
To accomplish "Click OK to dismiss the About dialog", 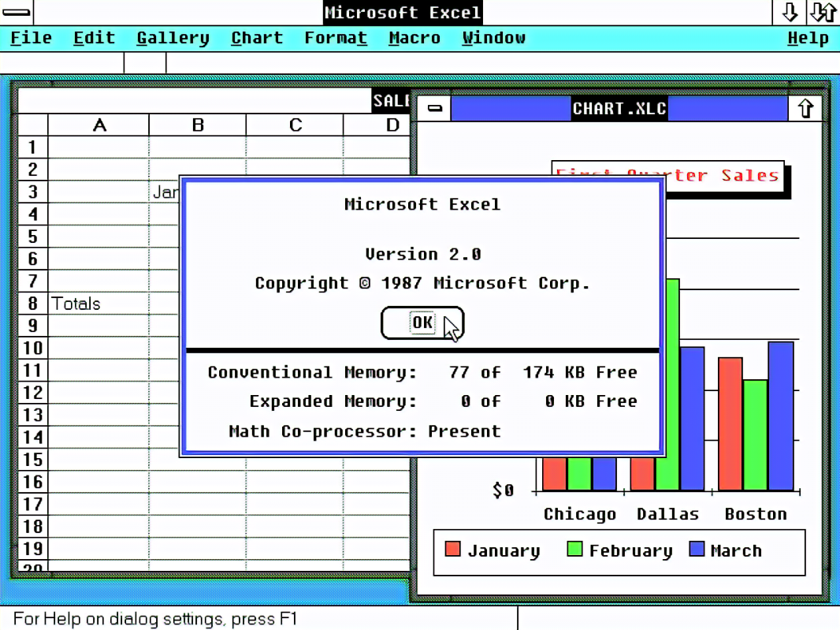I will tap(422, 322).
